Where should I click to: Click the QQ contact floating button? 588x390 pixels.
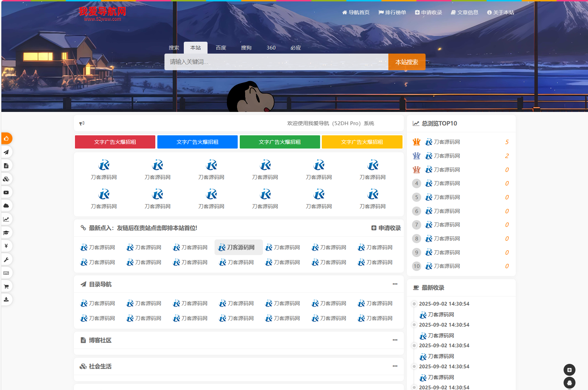click(569, 383)
